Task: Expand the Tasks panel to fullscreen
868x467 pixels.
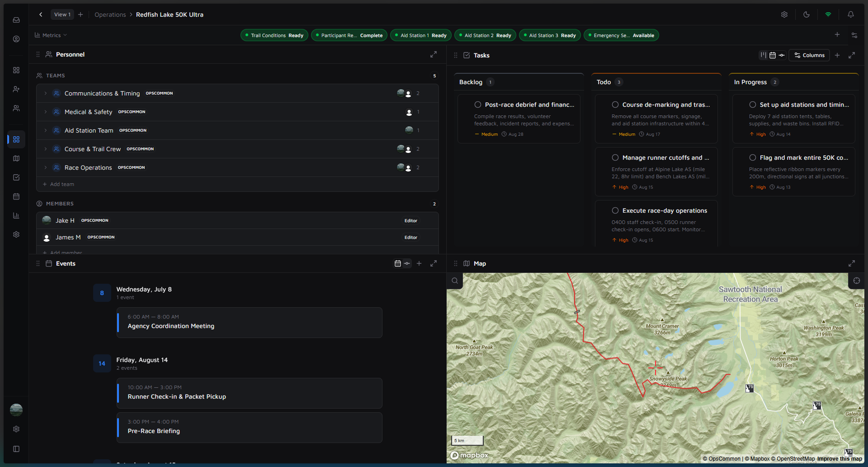Action: [x=852, y=55]
